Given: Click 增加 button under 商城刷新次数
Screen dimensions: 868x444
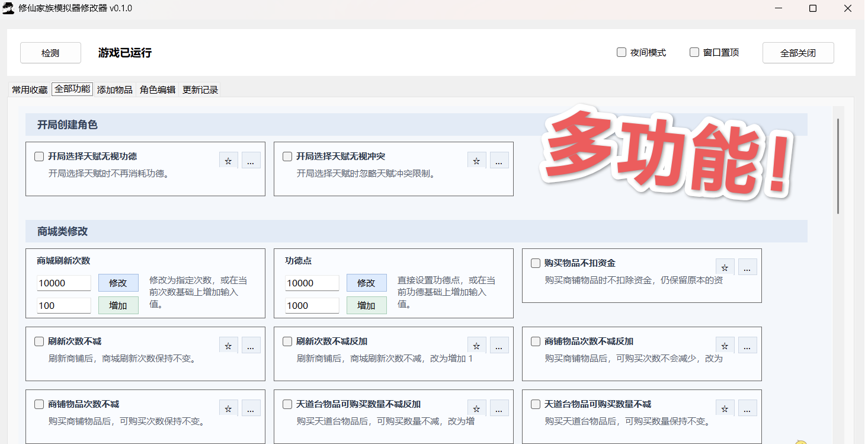Looking at the screenshot, I should (118, 305).
